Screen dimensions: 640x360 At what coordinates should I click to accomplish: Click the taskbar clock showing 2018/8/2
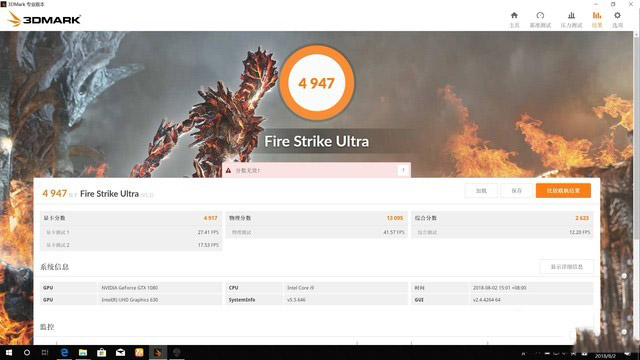606,356
